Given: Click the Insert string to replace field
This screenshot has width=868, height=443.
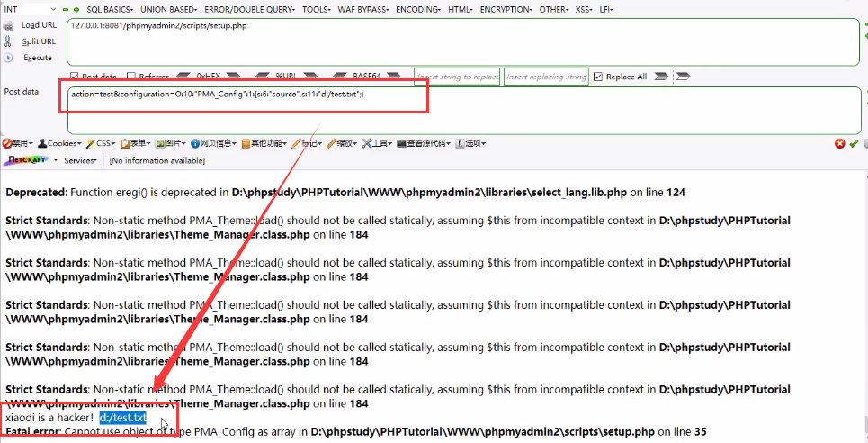Looking at the screenshot, I should click(x=456, y=77).
